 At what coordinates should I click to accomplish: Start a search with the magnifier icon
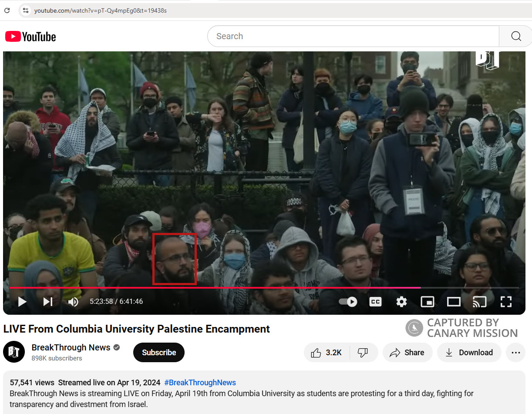pos(515,36)
